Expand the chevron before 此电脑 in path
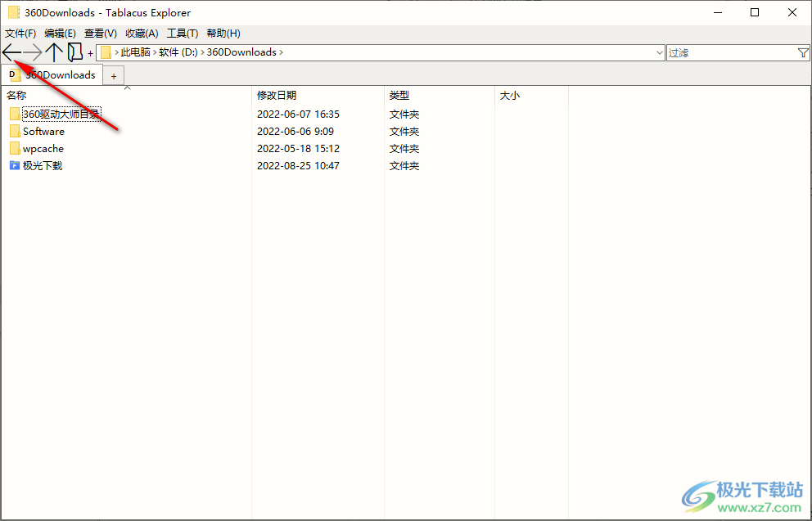This screenshot has height=521, width=812. [116, 52]
